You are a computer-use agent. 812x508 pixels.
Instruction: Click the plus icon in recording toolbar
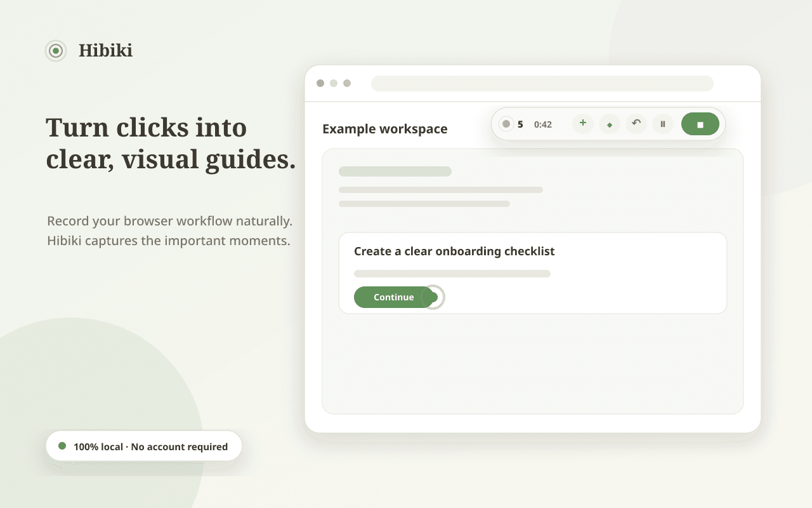(583, 124)
